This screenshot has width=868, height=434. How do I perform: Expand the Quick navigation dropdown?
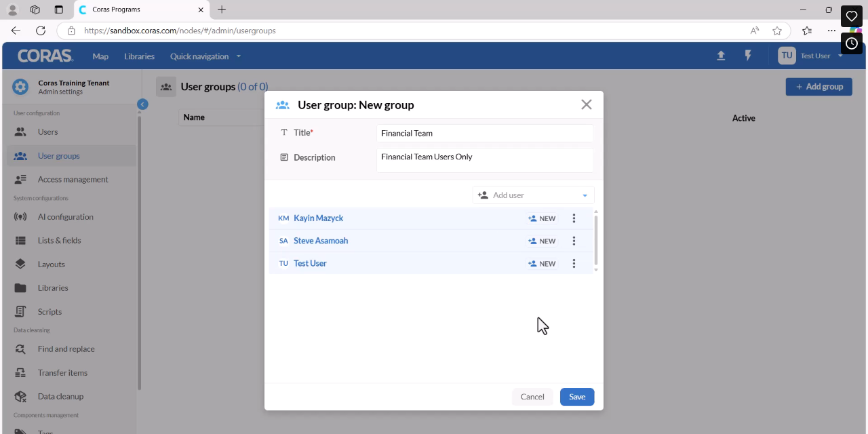pos(205,56)
